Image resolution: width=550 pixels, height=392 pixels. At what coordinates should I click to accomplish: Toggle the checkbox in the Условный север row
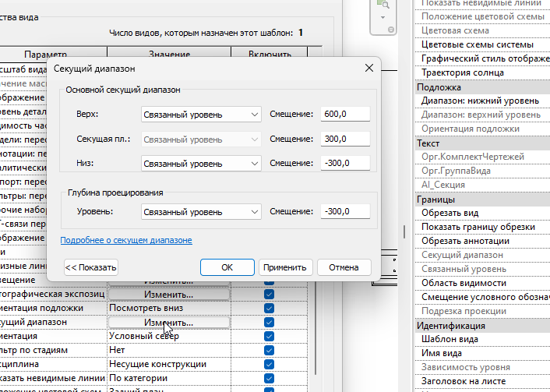(269, 336)
